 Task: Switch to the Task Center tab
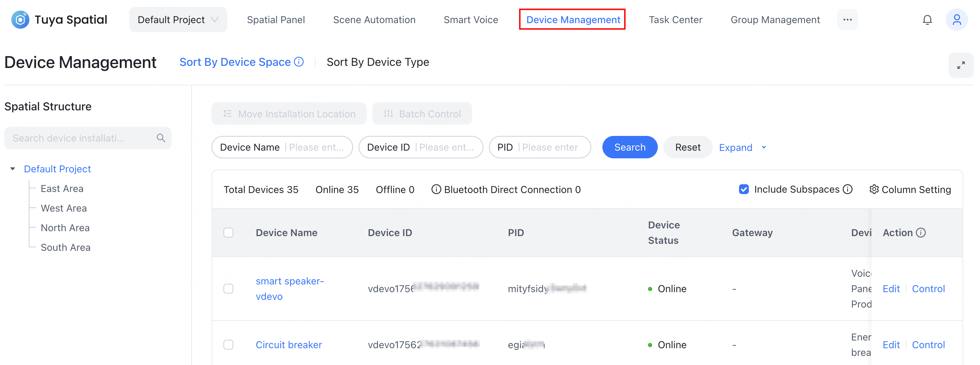point(675,20)
